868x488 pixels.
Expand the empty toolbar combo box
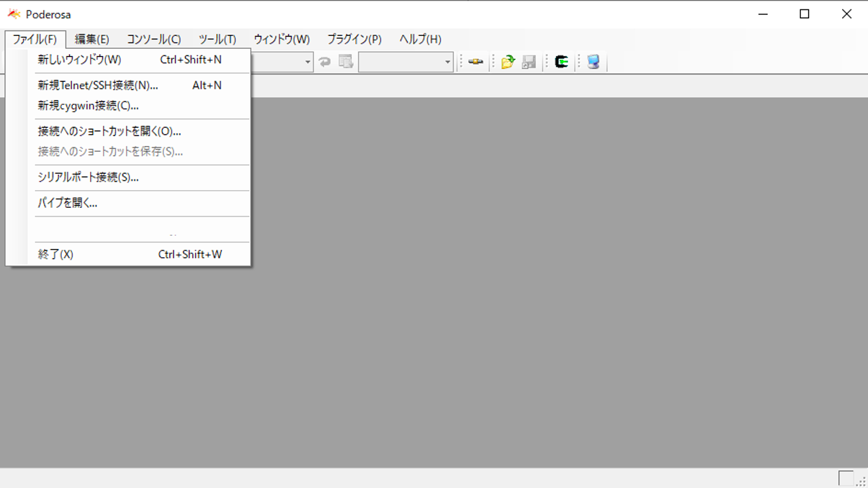[x=448, y=62]
